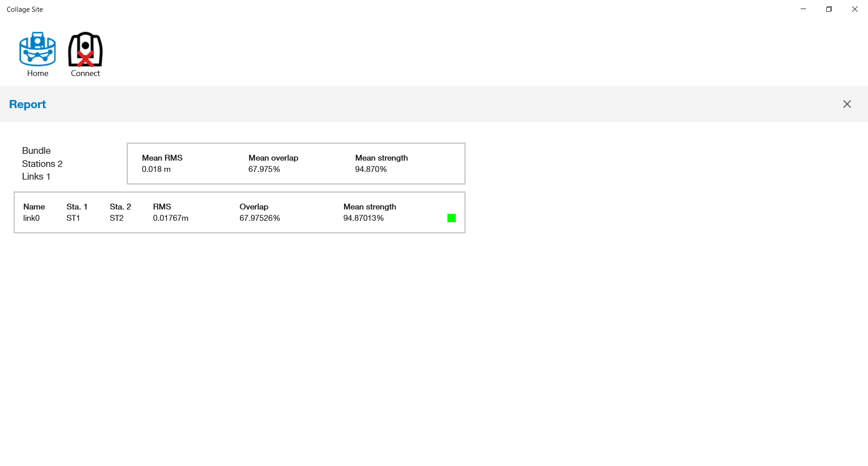Click the Links 1 summary text

point(36,176)
